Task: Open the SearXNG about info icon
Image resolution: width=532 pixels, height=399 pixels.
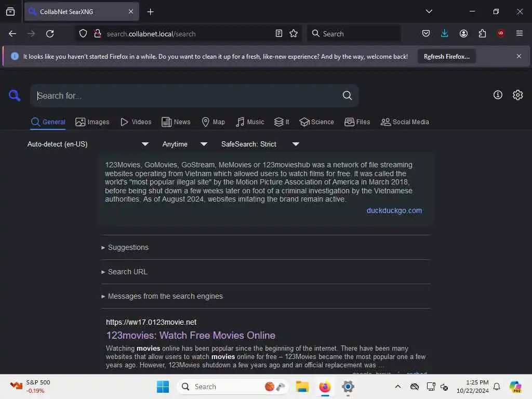Action: click(497, 95)
